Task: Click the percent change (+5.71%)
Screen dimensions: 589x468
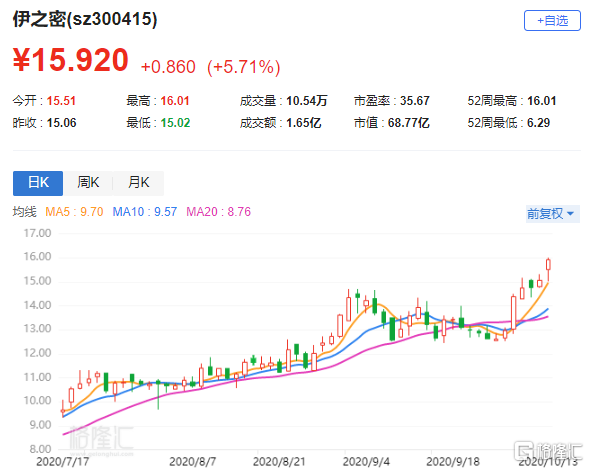Action: click(x=243, y=67)
